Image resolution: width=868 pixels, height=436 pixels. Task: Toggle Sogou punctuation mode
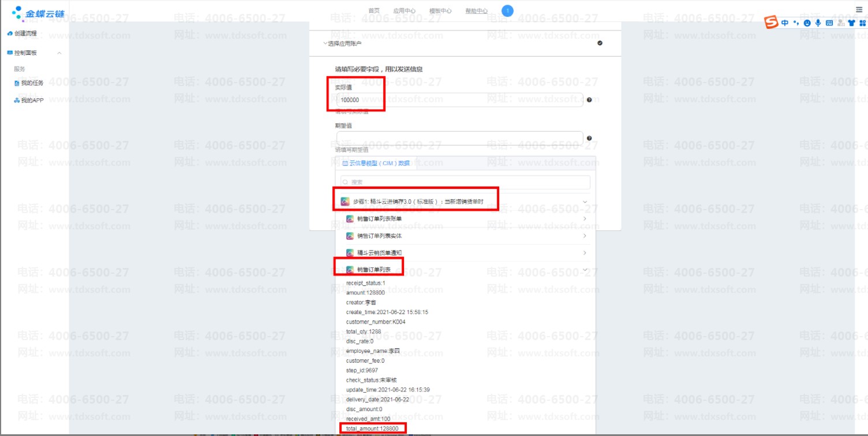point(796,23)
